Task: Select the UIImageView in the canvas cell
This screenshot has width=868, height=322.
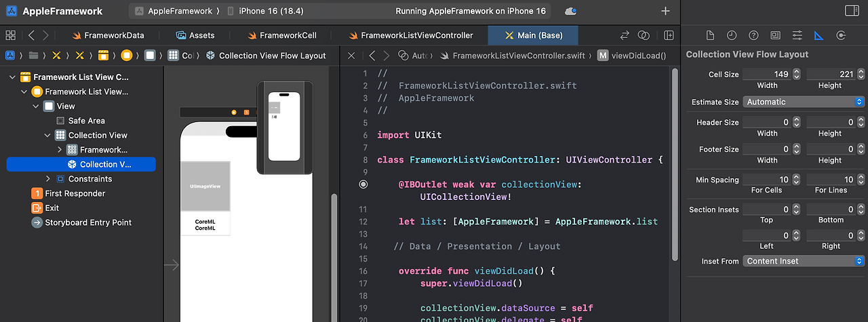Action: (205, 186)
